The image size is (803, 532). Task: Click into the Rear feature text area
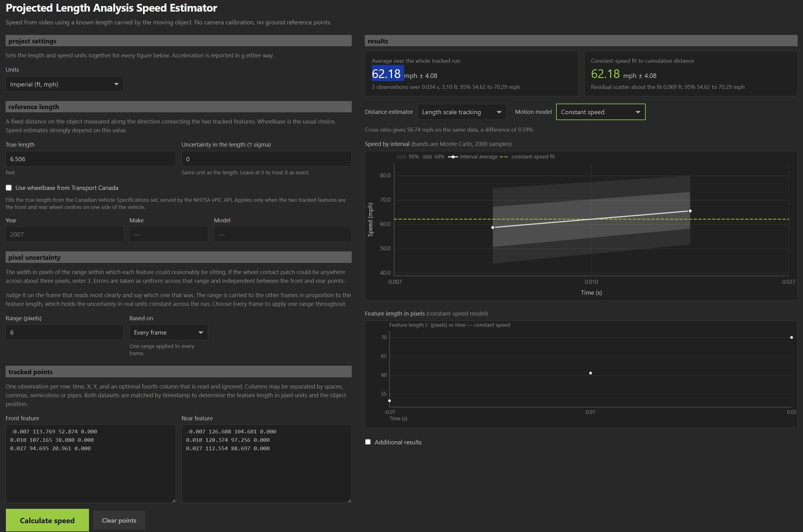pos(267,463)
